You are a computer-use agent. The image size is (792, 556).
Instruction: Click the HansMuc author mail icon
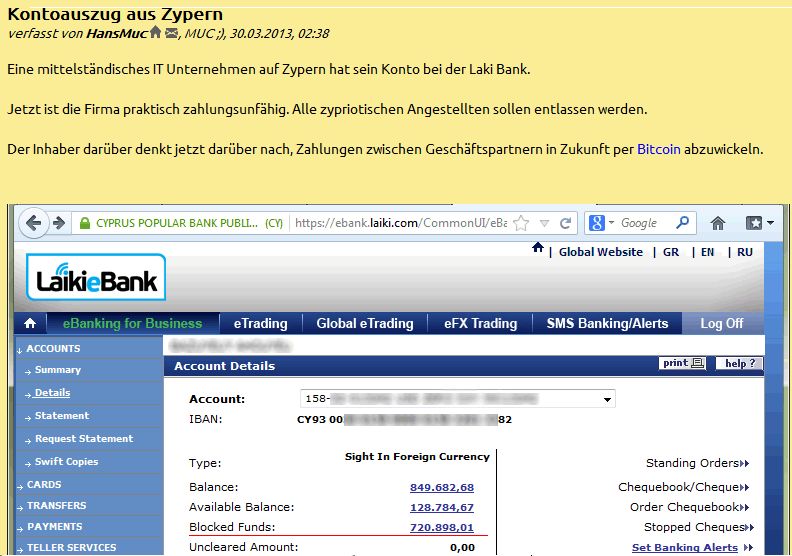click(172, 33)
